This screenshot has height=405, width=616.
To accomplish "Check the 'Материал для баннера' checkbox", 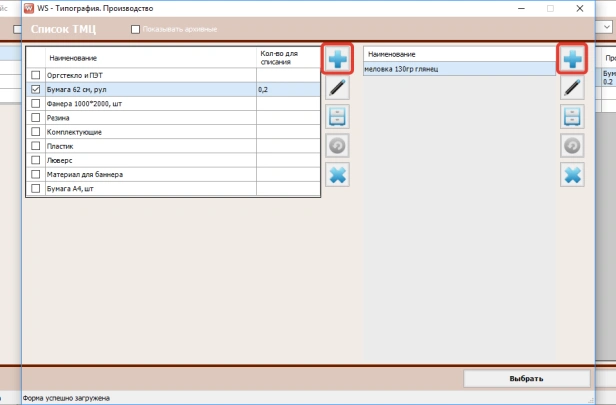I will 37,174.
